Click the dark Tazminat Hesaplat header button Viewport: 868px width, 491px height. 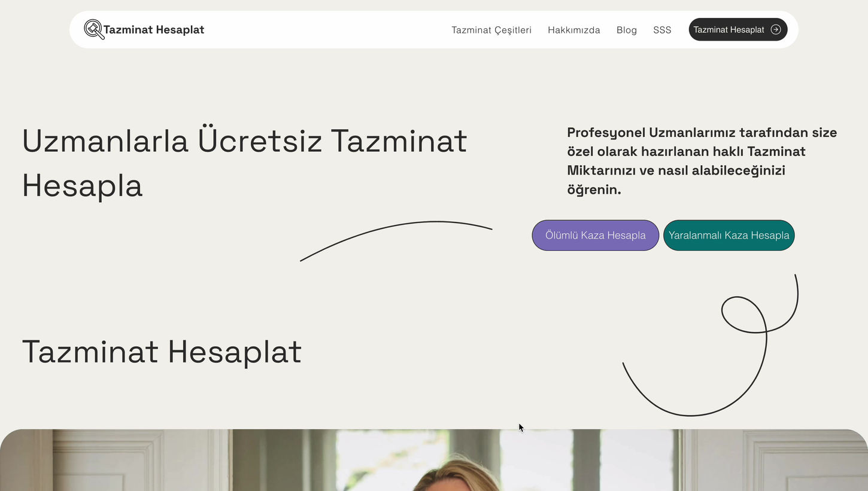(x=738, y=29)
